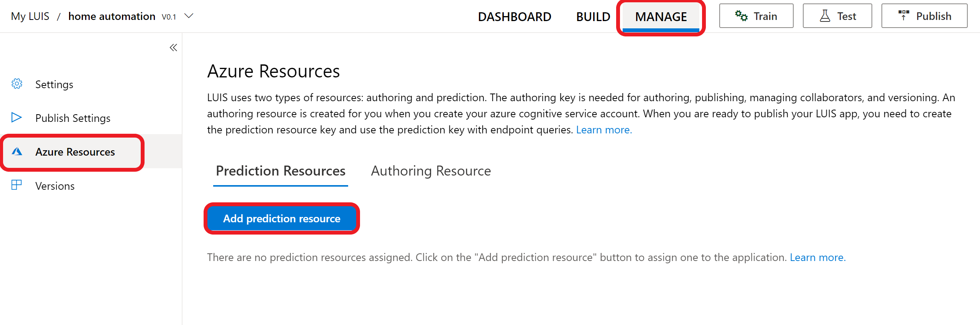
Task: Click the Publish Settings play arrow icon
Action: coord(16,117)
